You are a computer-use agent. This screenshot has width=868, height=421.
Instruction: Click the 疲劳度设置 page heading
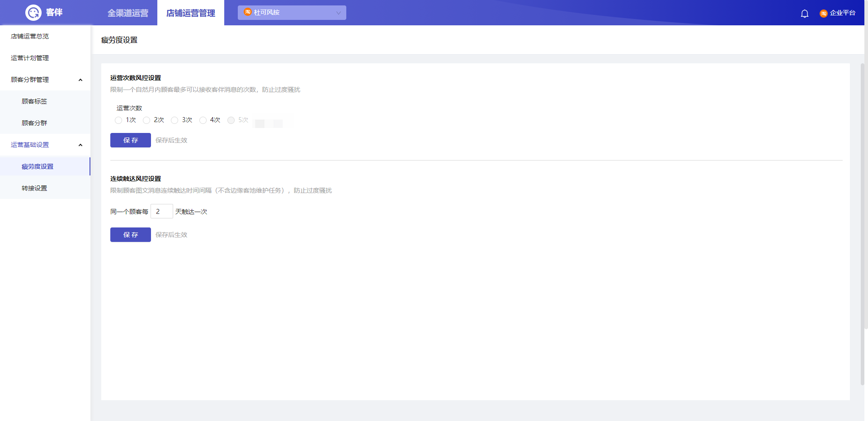(x=119, y=40)
